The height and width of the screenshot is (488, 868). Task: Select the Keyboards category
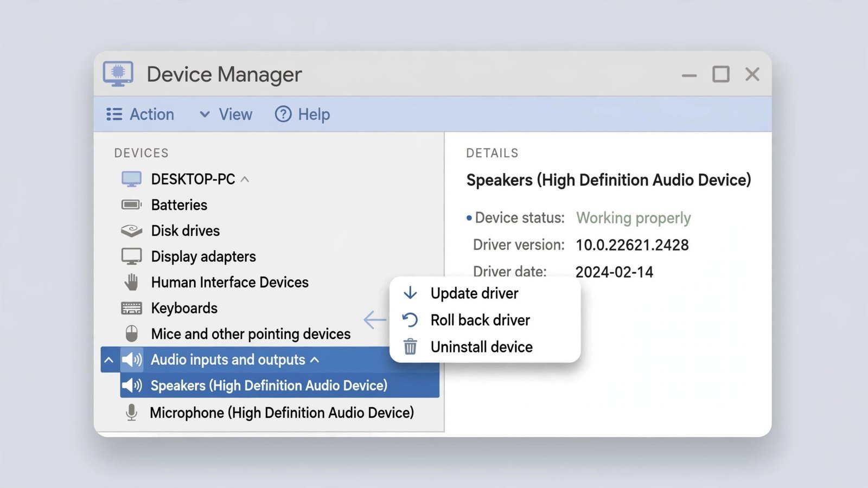(184, 308)
